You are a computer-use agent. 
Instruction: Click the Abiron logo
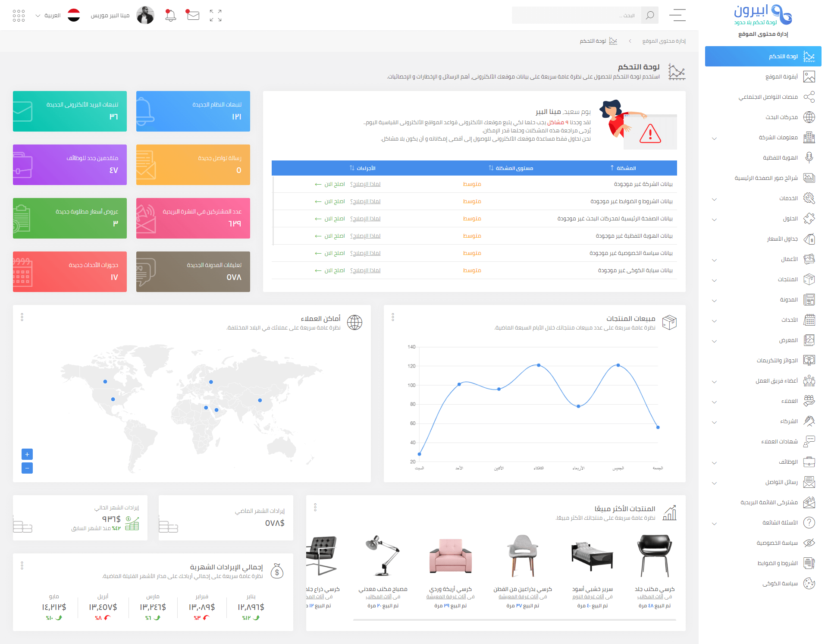pyautogui.click(x=763, y=15)
